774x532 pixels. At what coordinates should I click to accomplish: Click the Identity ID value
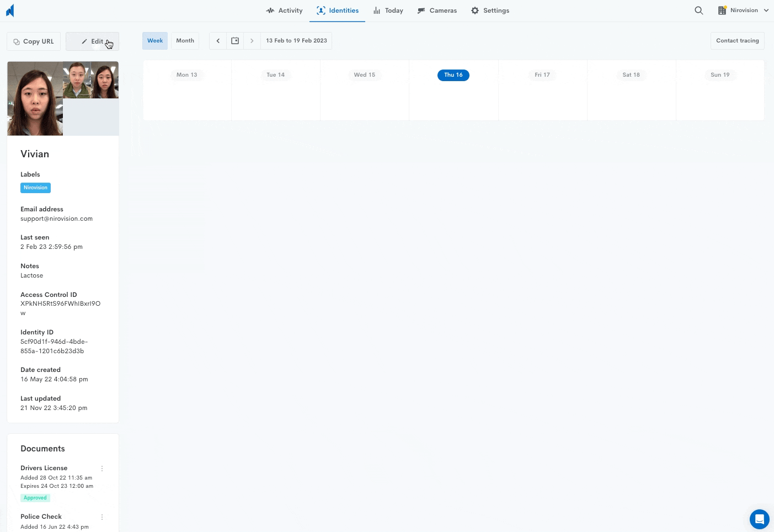tap(54, 346)
